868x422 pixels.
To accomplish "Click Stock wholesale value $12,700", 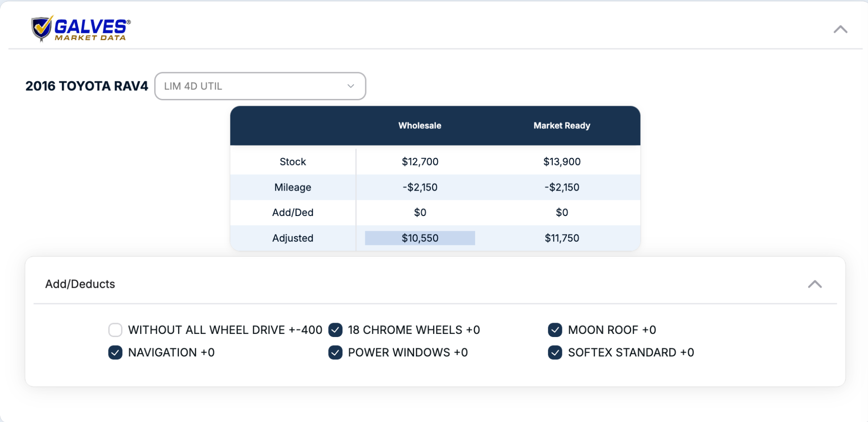I will coord(420,162).
